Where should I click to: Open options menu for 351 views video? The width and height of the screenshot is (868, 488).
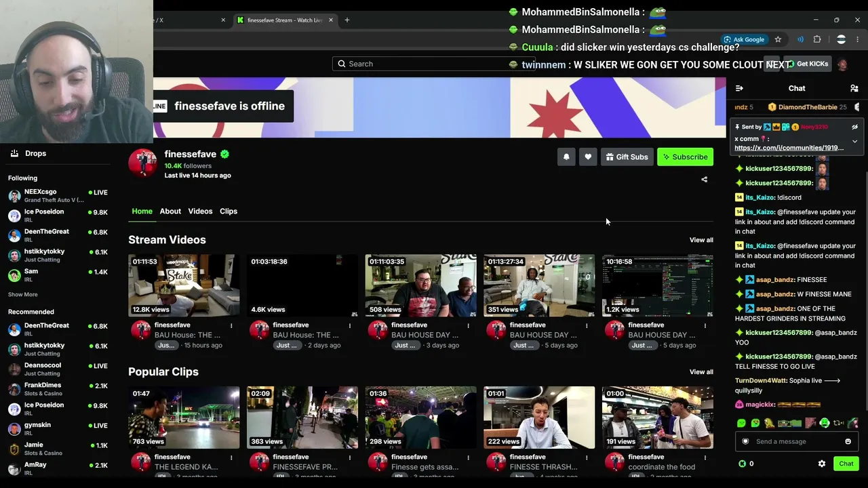point(587,326)
